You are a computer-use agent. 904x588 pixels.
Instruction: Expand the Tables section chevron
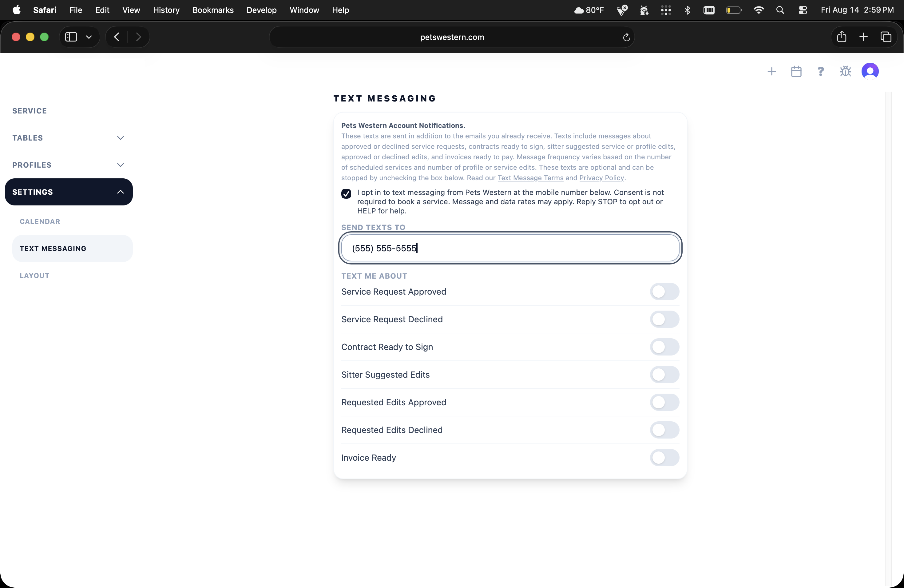[x=121, y=138]
